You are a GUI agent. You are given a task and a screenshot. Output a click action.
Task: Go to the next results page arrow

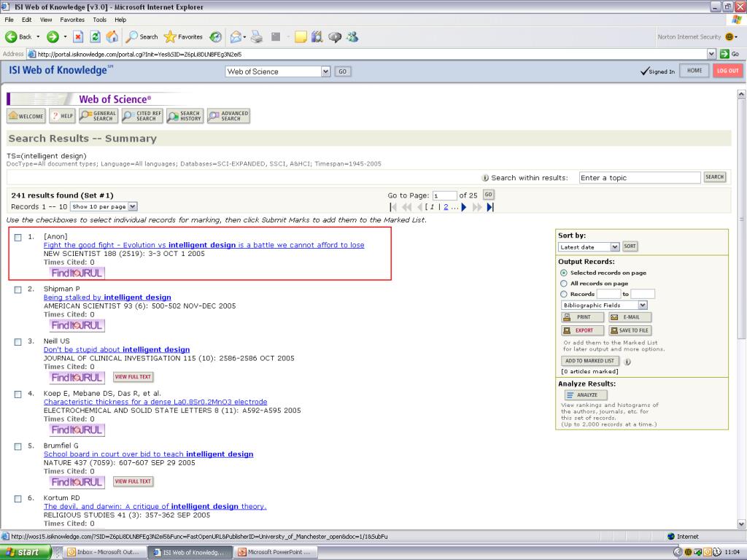point(463,206)
